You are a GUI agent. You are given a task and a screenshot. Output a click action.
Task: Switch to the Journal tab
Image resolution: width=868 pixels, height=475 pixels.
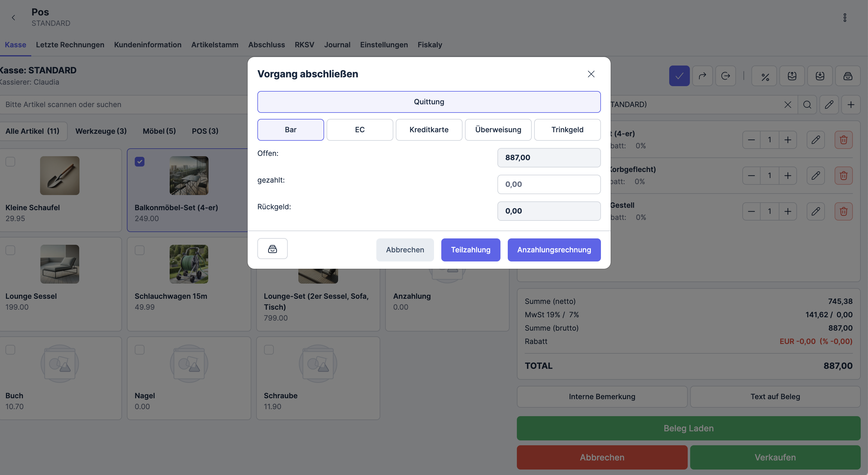click(337, 45)
